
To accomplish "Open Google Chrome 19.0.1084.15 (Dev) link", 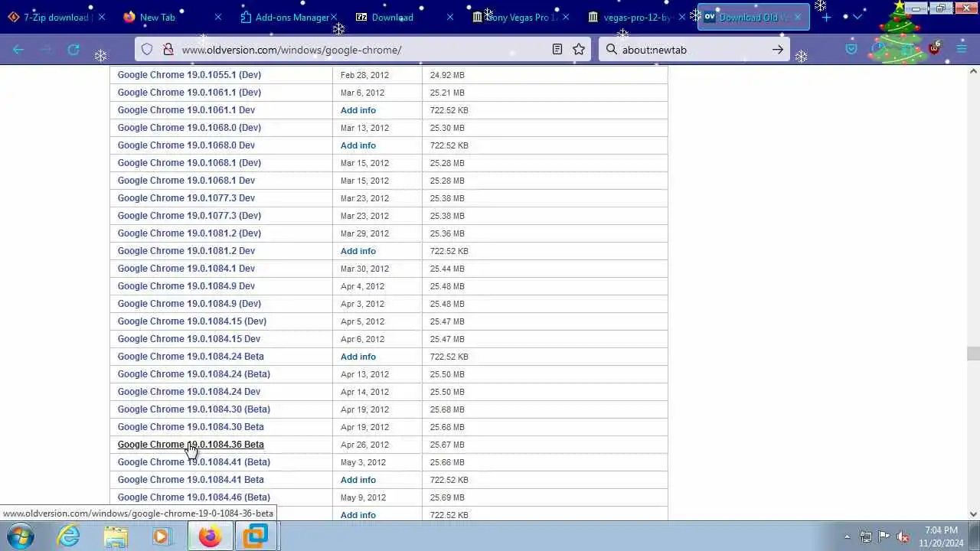I will [192, 321].
